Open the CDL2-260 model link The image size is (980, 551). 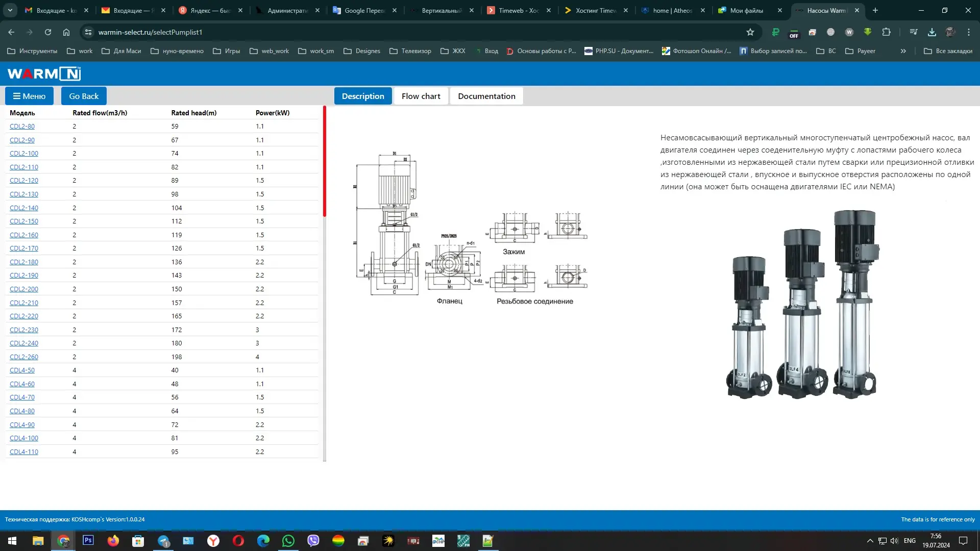(x=24, y=357)
